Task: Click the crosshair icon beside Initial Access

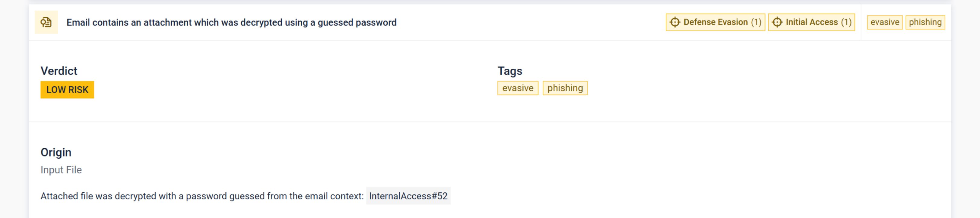Action: click(x=777, y=22)
